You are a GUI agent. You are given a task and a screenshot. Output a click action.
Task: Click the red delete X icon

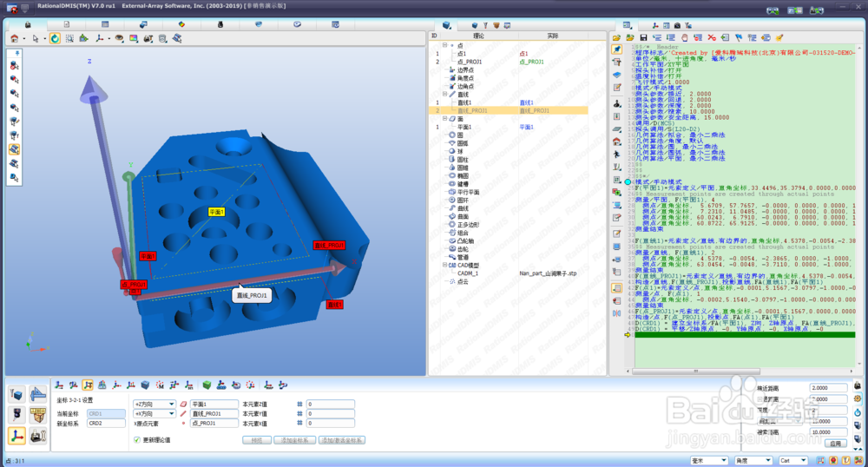[x=712, y=37]
